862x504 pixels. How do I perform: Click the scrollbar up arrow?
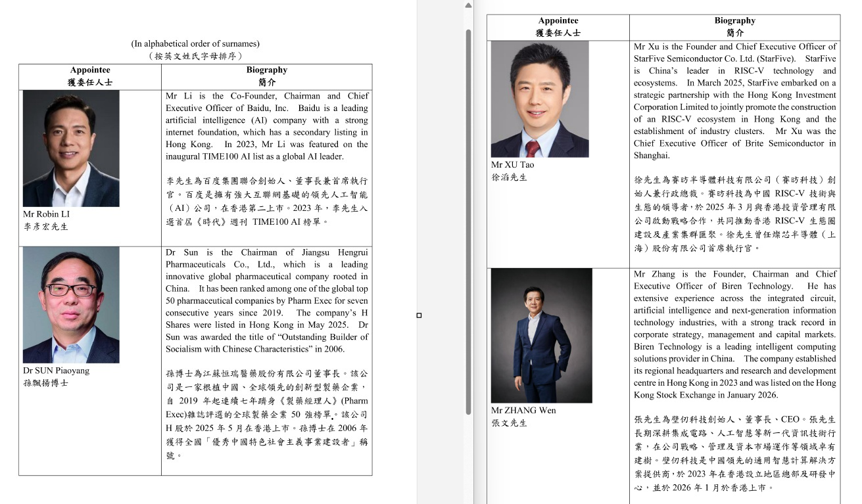click(467, 5)
